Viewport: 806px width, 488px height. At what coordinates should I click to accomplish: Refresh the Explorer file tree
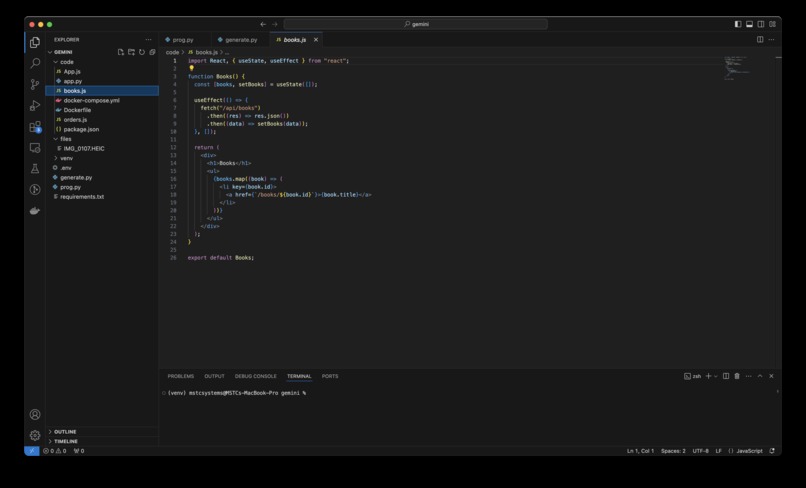coord(142,52)
